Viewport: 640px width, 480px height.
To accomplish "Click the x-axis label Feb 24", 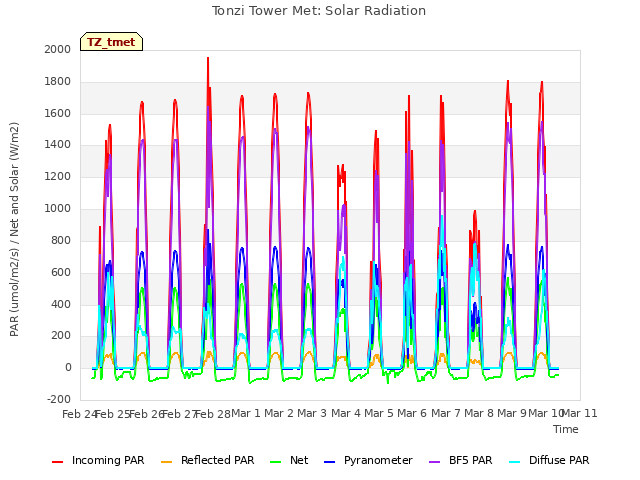I will [x=80, y=414].
